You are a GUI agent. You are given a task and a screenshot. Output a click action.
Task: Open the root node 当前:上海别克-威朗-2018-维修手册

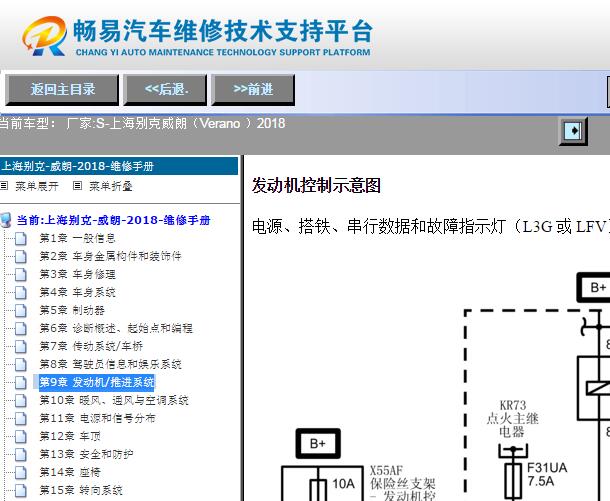pos(113,220)
